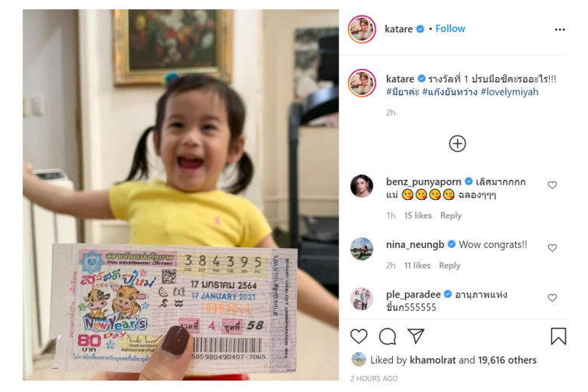Share the post via paper plane icon
This screenshot has height=392, width=588.
click(416, 336)
